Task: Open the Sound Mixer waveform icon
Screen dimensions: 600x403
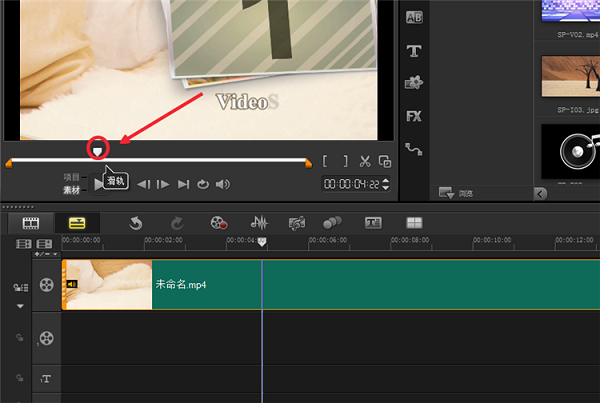Action: [x=258, y=223]
